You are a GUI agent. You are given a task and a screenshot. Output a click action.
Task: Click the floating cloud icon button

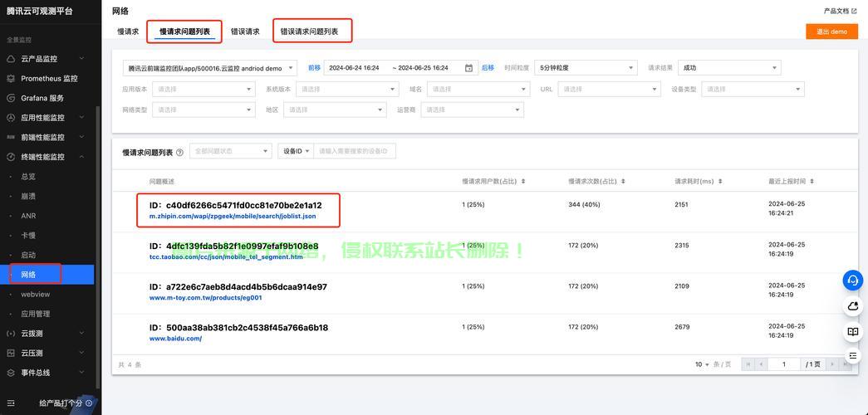pyautogui.click(x=853, y=306)
